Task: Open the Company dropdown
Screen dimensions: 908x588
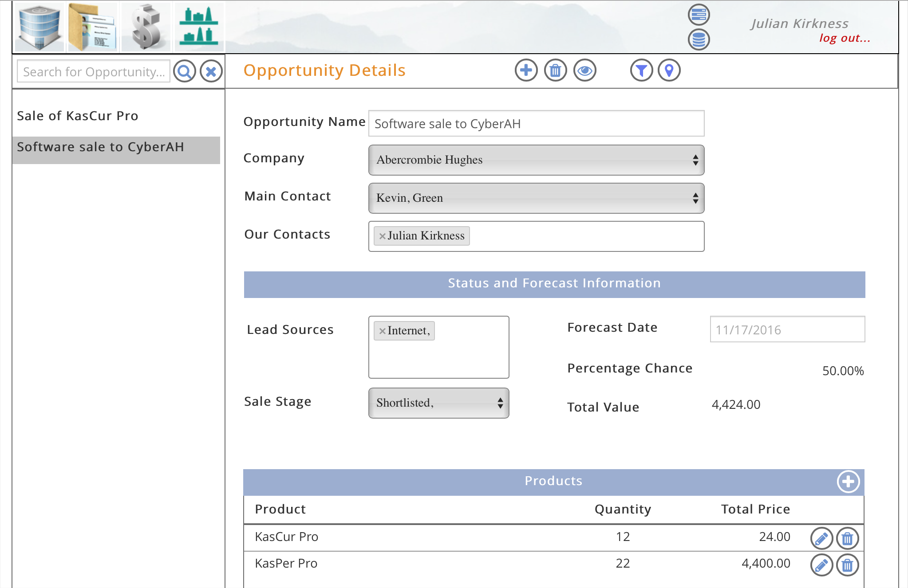Action: click(x=536, y=160)
